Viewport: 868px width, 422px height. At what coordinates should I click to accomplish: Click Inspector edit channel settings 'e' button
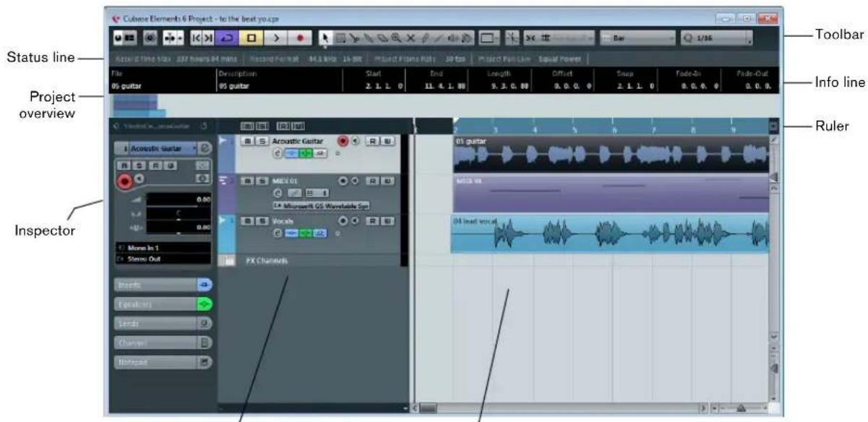click(205, 148)
